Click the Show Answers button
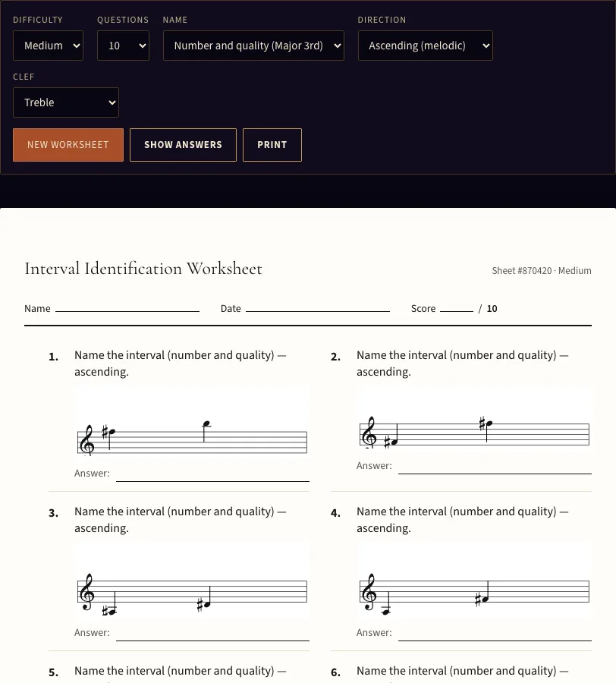Image resolution: width=616 pixels, height=683 pixels. pos(184,145)
